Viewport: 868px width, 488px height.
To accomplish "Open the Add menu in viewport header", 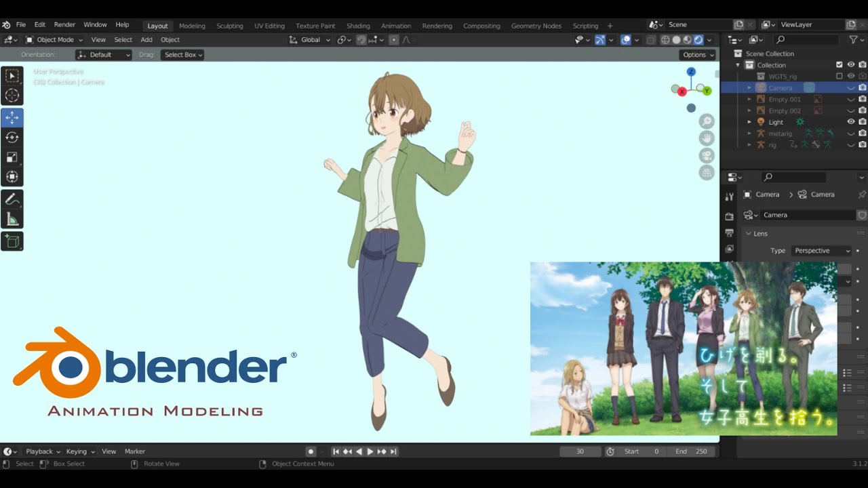I will tap(146, 40).
